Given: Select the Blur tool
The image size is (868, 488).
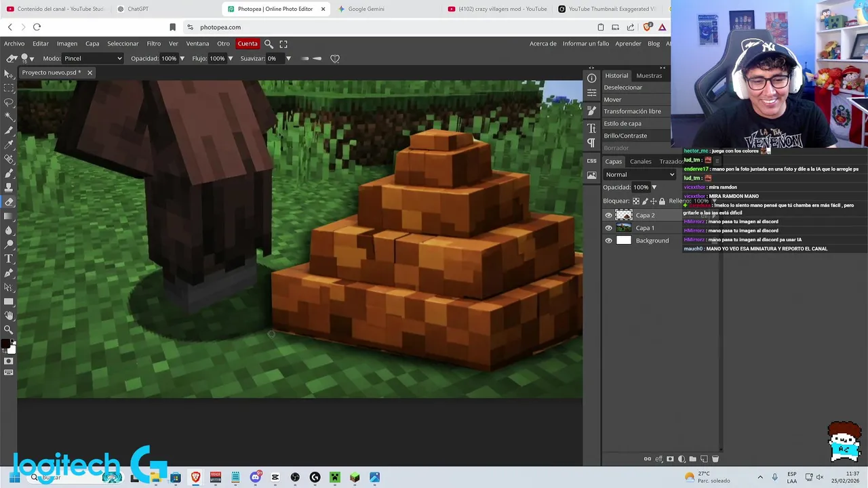Looking at the screenshot, I should [8, 230].
